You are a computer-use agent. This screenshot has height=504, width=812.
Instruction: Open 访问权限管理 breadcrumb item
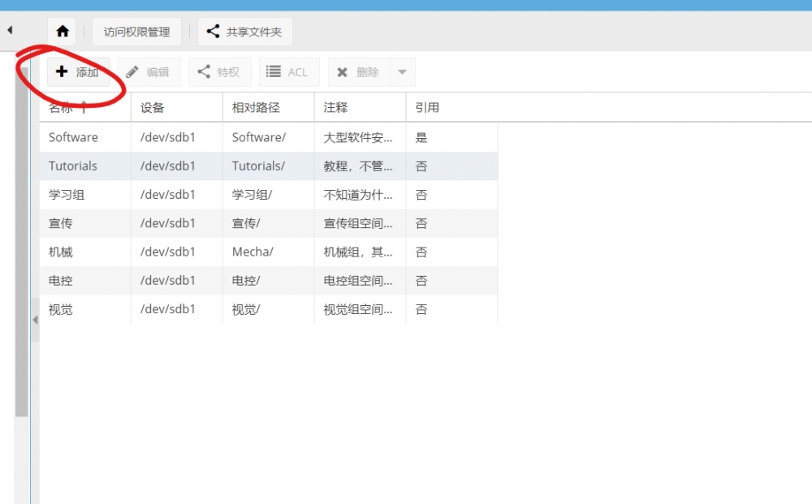tap(136, 32)
